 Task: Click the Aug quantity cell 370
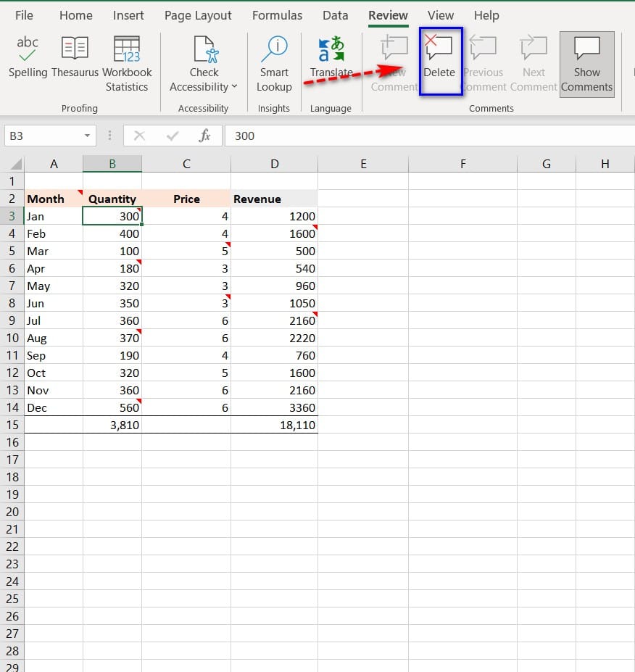coord(112,338)
